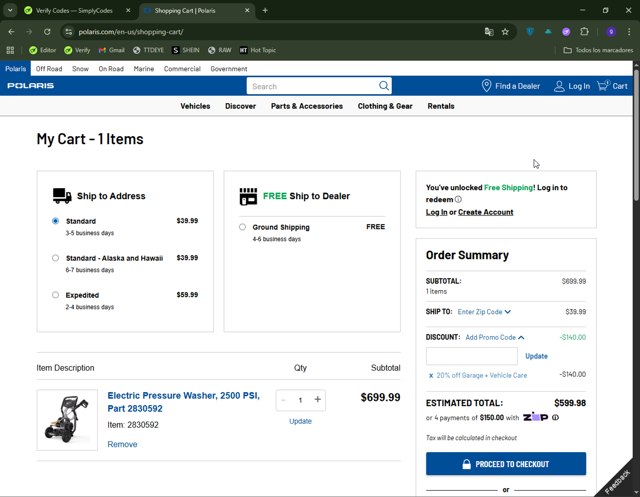Open the Editor bookmark
This screenshot has height=497, width=640.
click(x=42, y=50)
